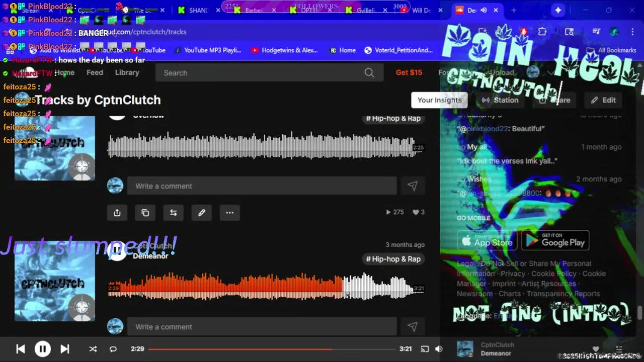Screen dimensions: 644x362
Task: Open the 'Wishes' track in recent comments
Action: coord(479,179)
